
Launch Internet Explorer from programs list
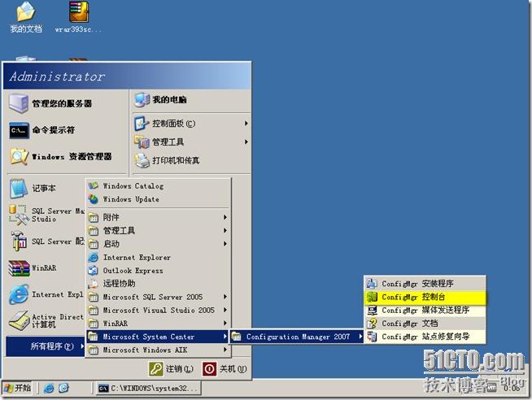point(158,257)
